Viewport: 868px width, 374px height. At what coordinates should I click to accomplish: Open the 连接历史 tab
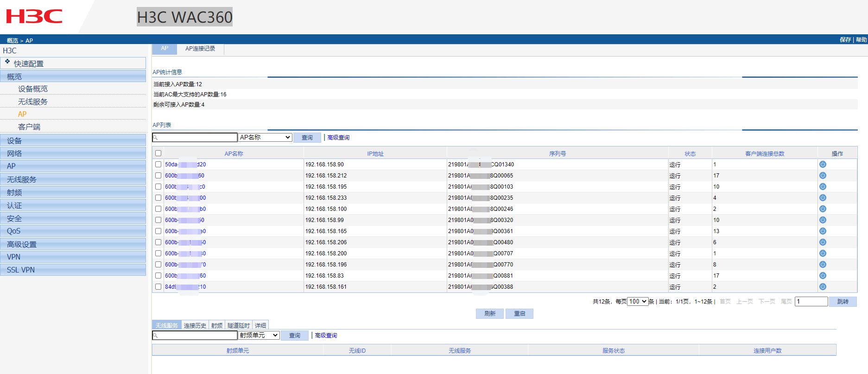[195, 325]
